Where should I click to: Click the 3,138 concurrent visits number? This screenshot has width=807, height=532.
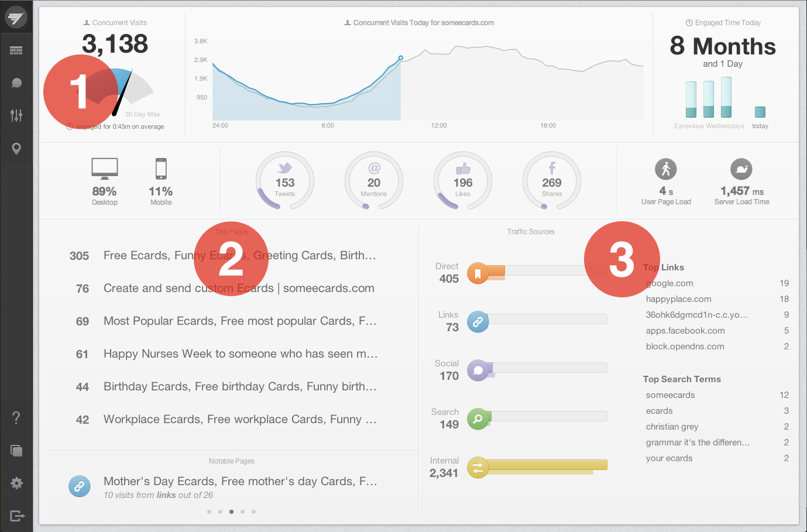pyautogui.click(x=115, y=44)
